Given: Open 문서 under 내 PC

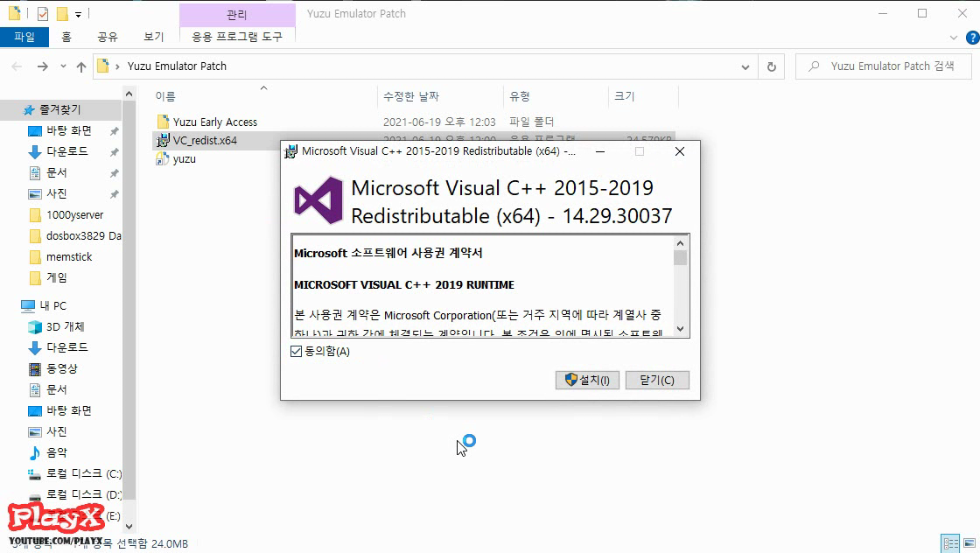Looking at the screenshot, I should 56,389.
